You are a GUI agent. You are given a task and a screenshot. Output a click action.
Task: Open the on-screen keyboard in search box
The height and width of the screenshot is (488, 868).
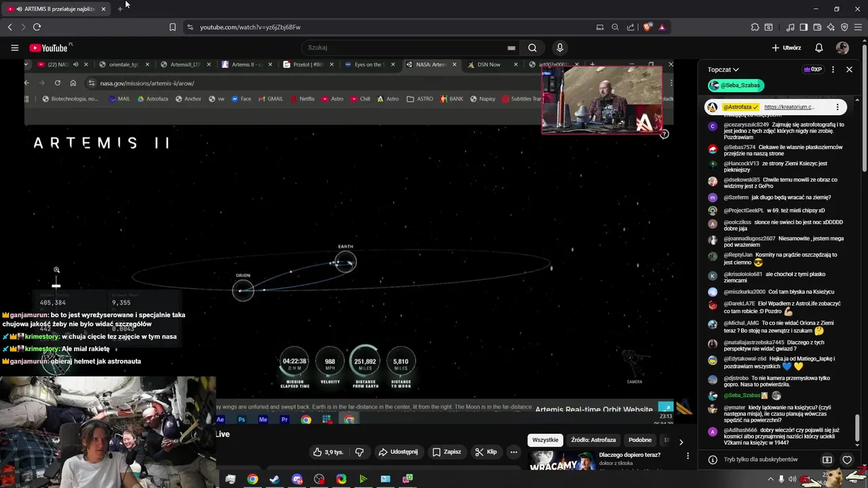click(511, 48)
